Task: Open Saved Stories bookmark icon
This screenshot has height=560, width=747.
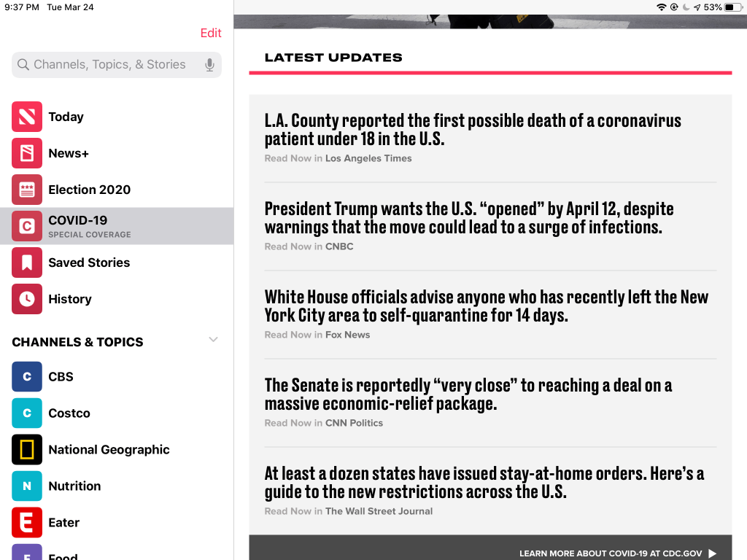Action: coord(27,262)
